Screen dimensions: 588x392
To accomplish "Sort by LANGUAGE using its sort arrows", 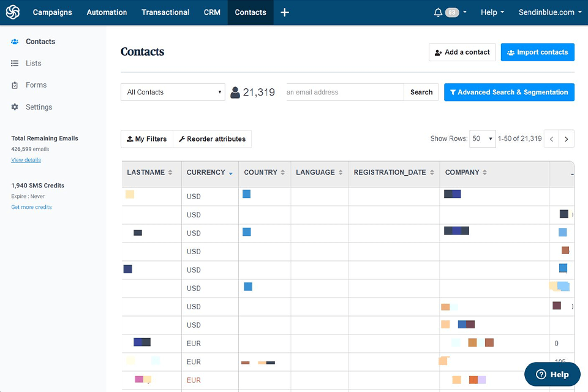I will [341, 172].
